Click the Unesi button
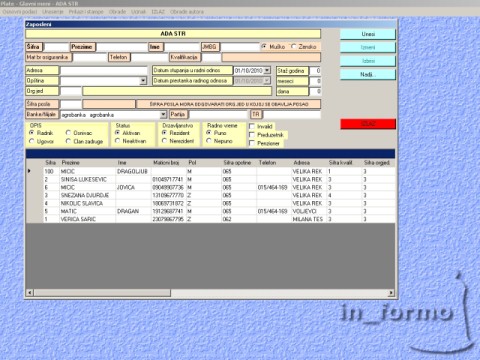The image size is (480, 360). [x=368, y=34]
